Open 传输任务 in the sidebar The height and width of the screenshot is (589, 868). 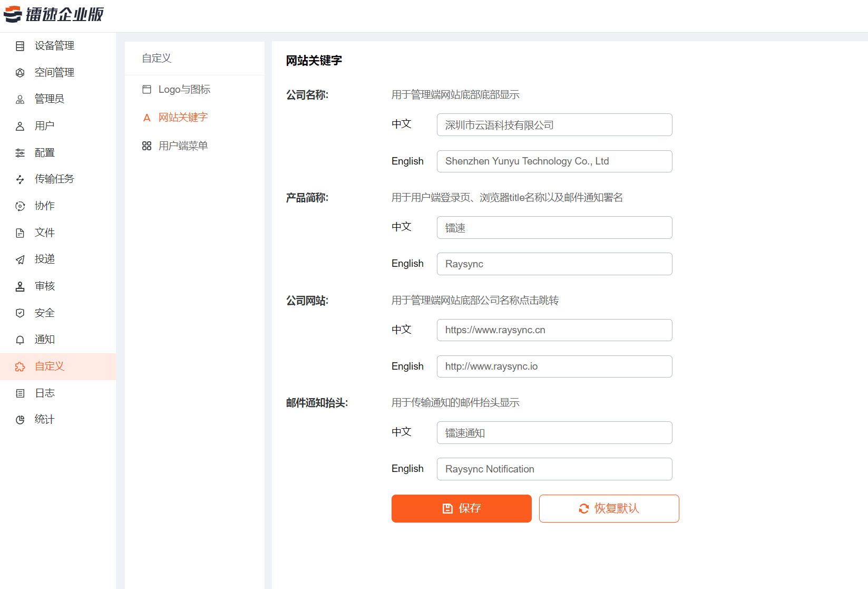click(58, 179)
